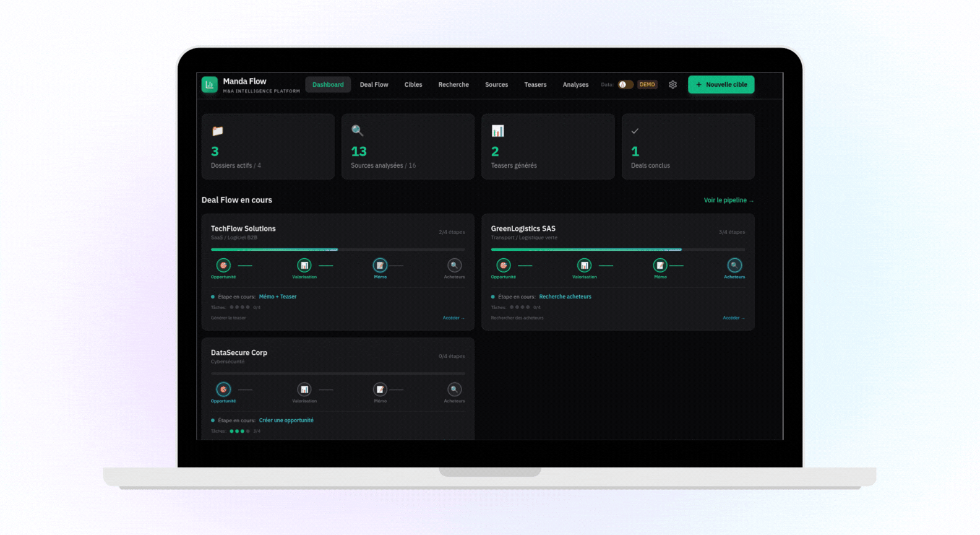This screenshot has width=980, height=535.
Task: Click the Manda Flow logo icon
Action: [x=209, y=84]
